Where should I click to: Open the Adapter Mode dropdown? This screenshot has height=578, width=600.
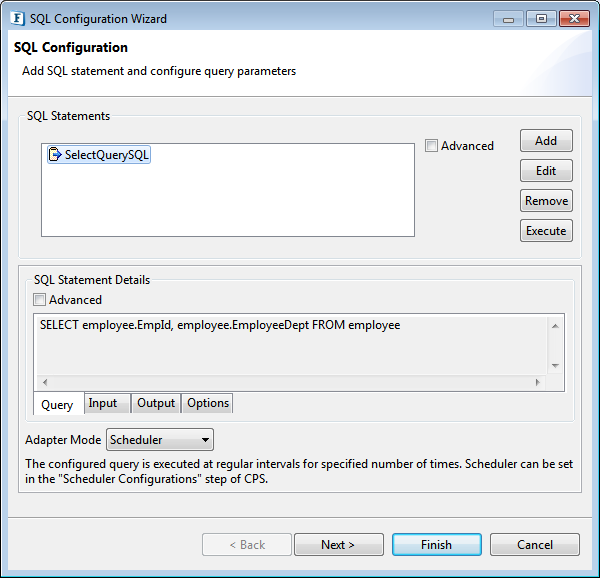(x=160, y=440)
